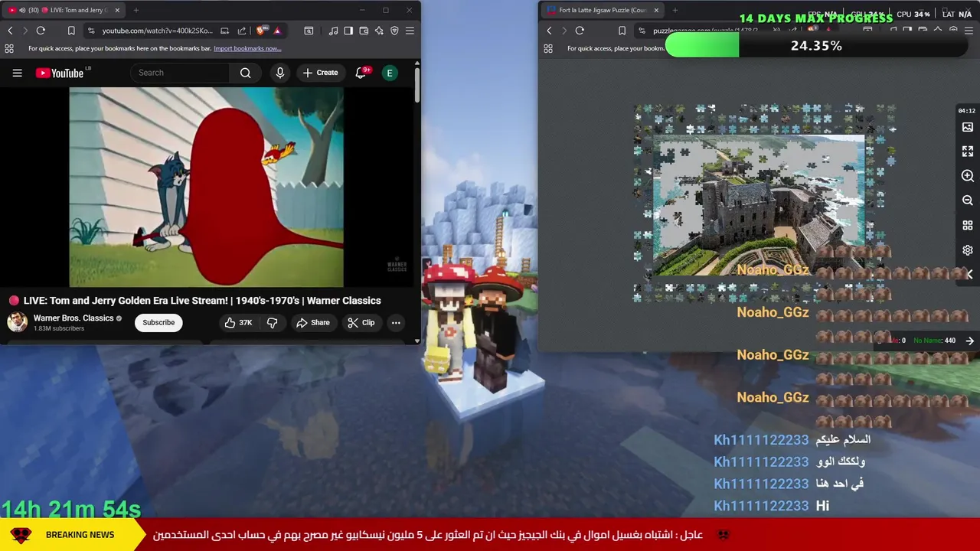Like the Tom and Jerry live stream

coord(238,322)
